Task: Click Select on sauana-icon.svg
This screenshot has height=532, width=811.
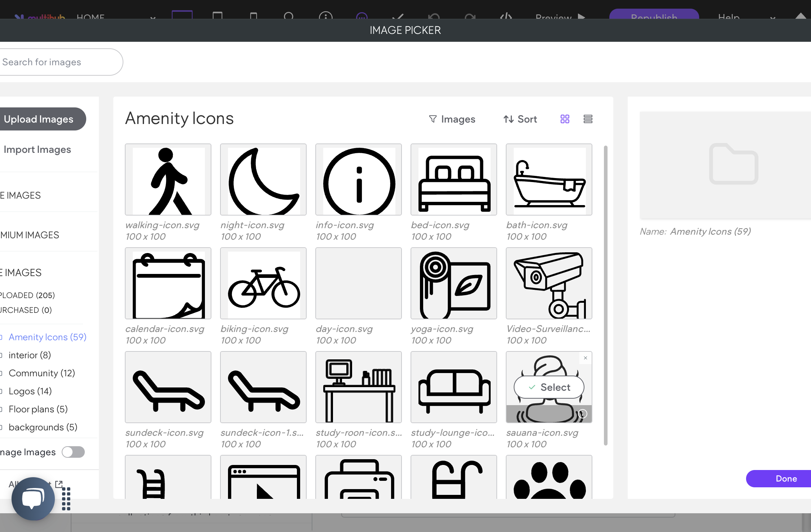Action: [x=549, y=387]
